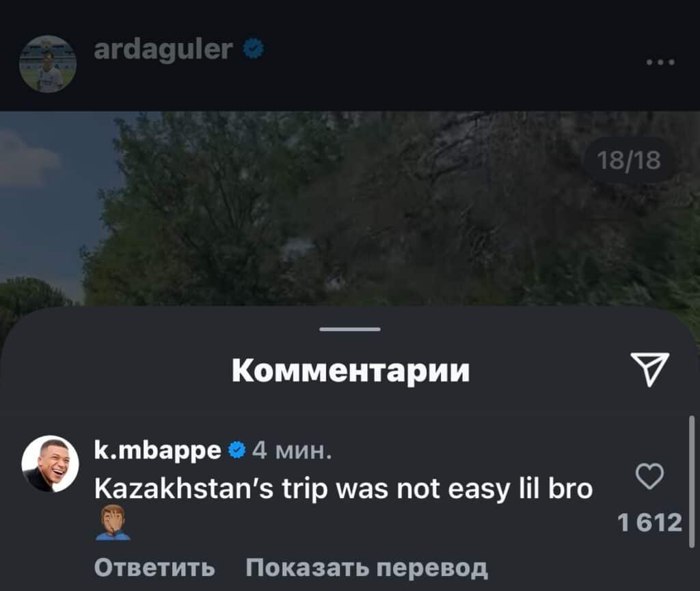View the 1 612 likes count
700x591 pixels.
pyautogui.click(x=650, y=522)
